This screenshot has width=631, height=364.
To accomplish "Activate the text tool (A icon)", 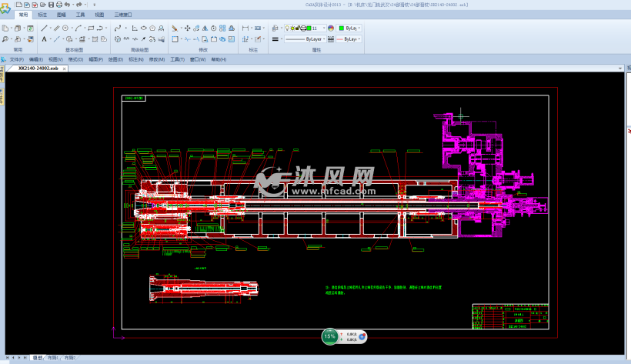I will (44, 38).
